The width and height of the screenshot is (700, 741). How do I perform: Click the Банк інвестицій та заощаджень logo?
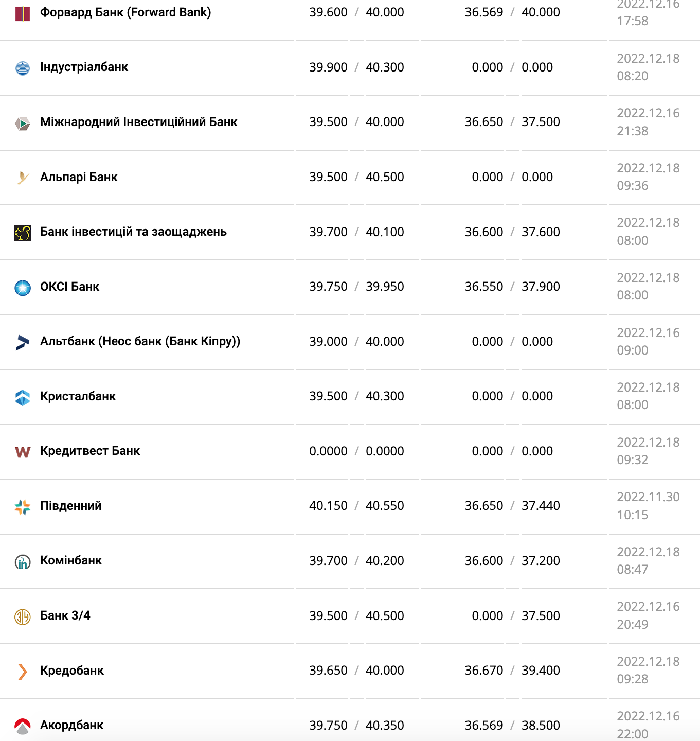coord(23,233)
